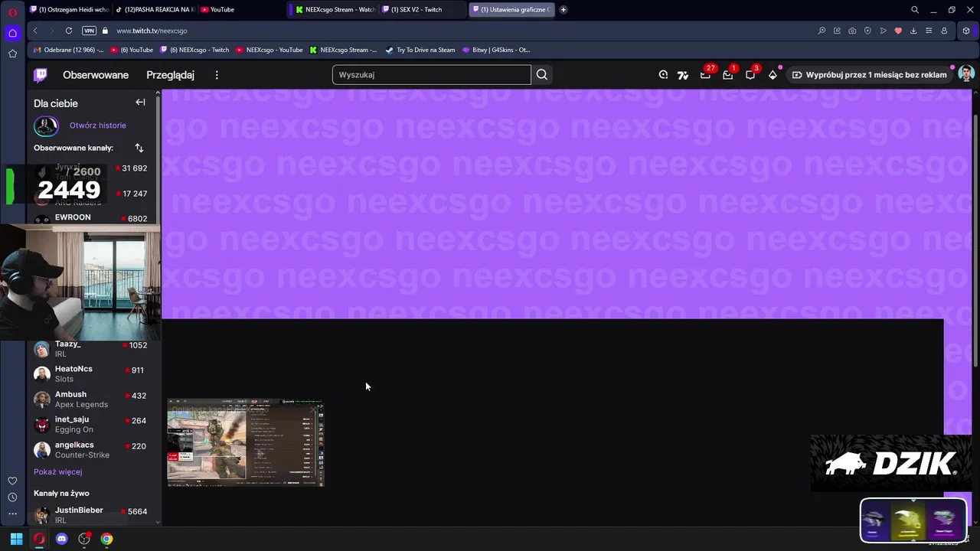Switch to PASHA REAKCJA TikTok tab
980x551 pixels.
(155, 9)
